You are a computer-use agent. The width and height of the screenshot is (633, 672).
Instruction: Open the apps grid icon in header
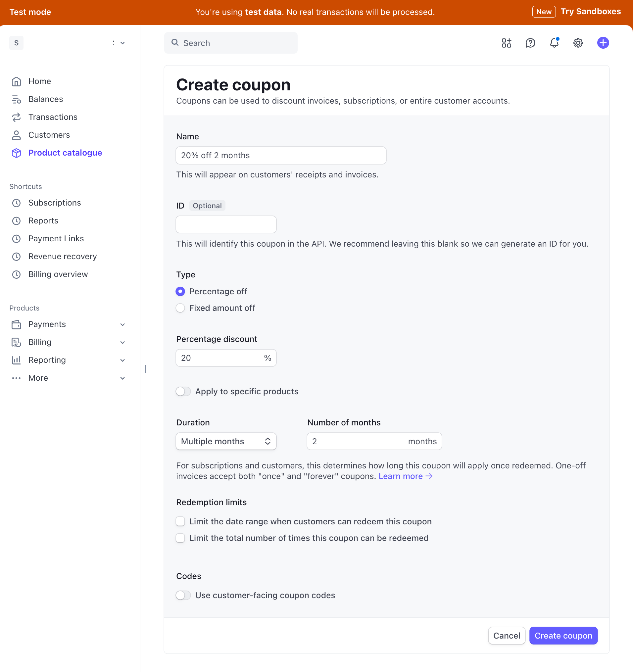tap(506, 43)
